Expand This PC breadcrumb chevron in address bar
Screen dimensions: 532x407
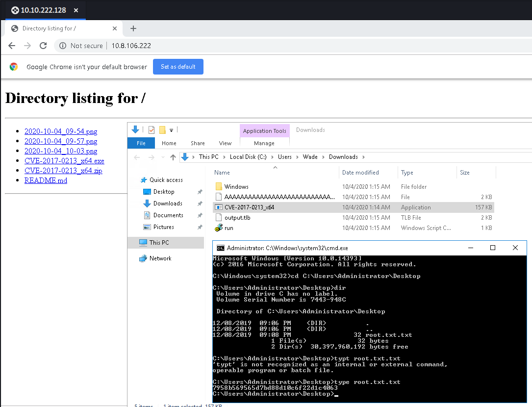coord(224,157)
